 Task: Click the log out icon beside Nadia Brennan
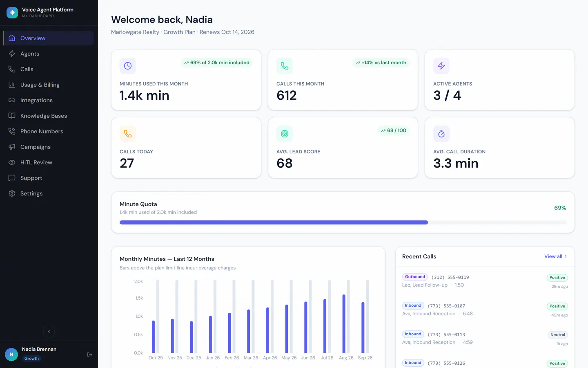90,355
